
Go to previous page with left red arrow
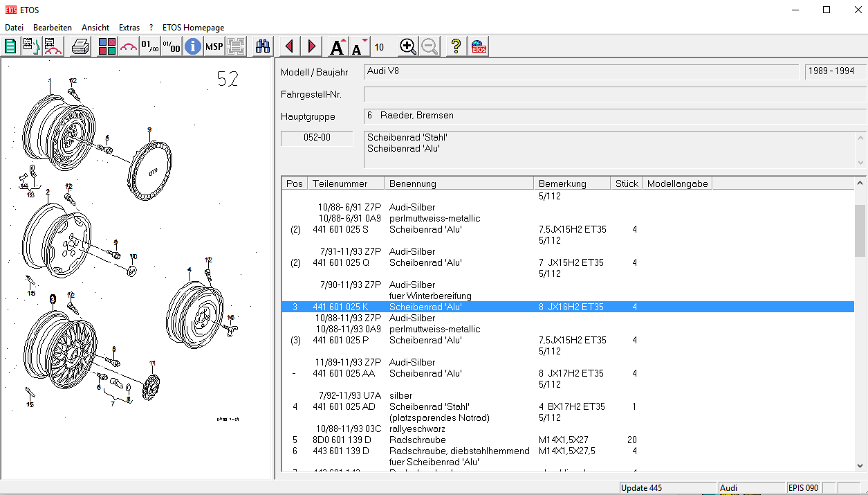point(289,46)
